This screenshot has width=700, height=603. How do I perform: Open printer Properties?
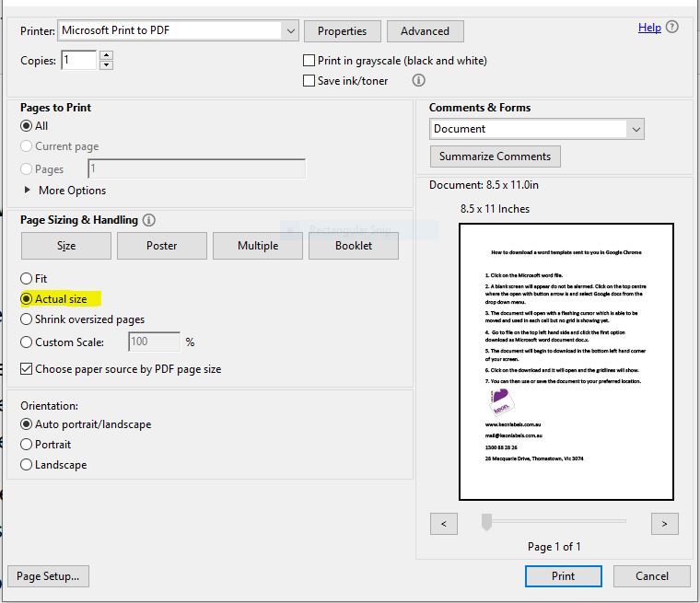click(x=343, y=31)
